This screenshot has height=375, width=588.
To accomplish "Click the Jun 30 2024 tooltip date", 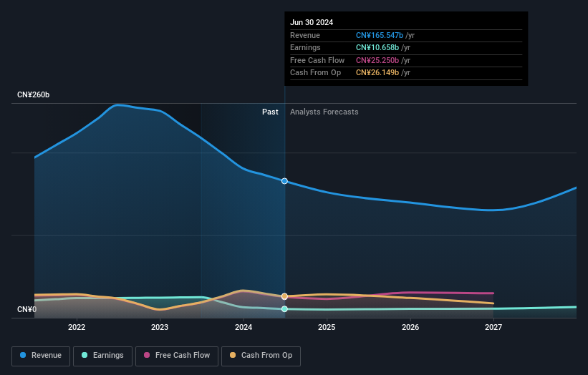I will tap(312, 22).
